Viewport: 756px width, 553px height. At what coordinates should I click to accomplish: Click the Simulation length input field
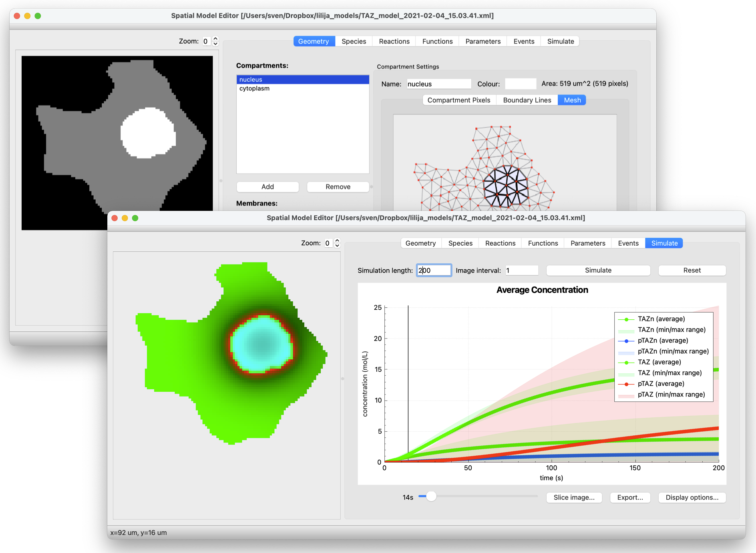pyautogui.click(x=434, y=270)
